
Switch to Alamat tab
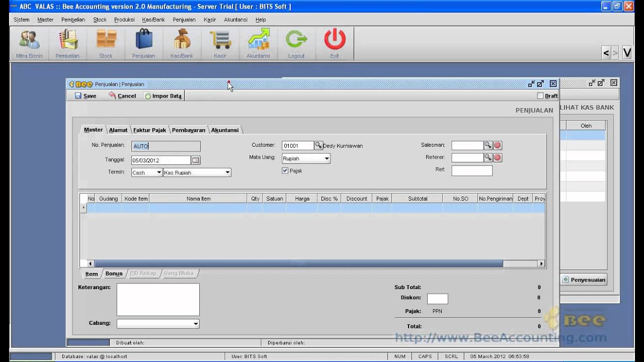pyautogui.click(x=118, y=130)
